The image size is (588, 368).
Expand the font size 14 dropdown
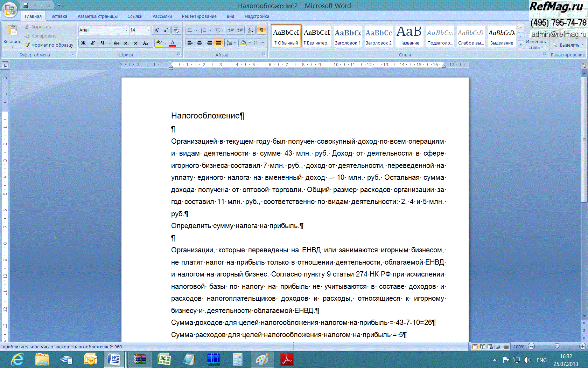(x=148, y=30)
